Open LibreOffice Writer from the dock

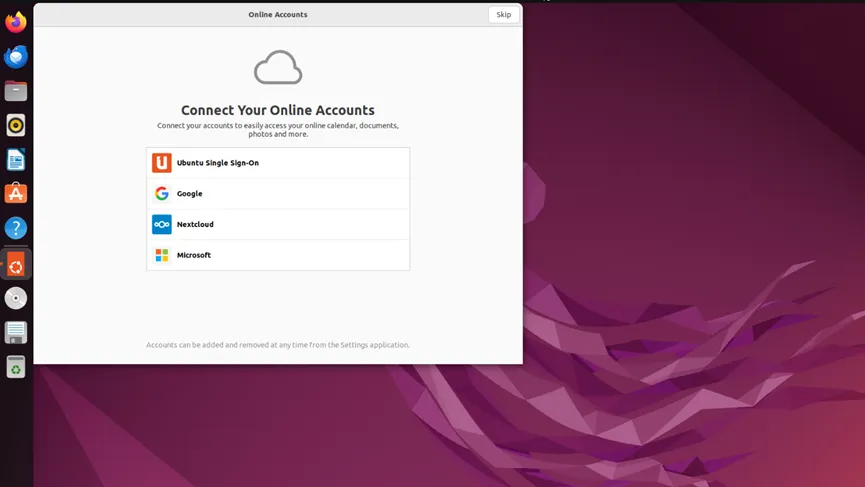pyautogui.click(x=16, y=160)
